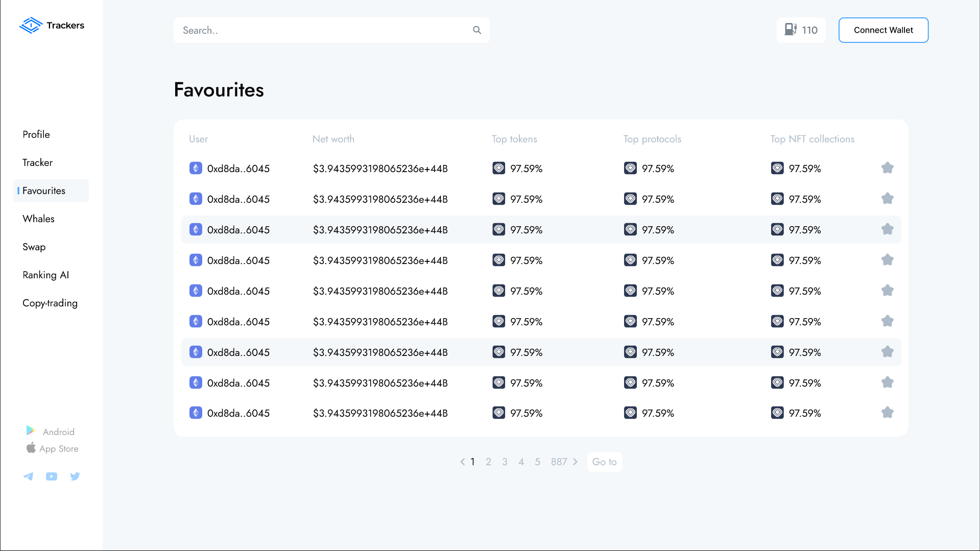
Task: Go to previous page with left chevron
Action: pyautogui.click(x=462, y=462)
